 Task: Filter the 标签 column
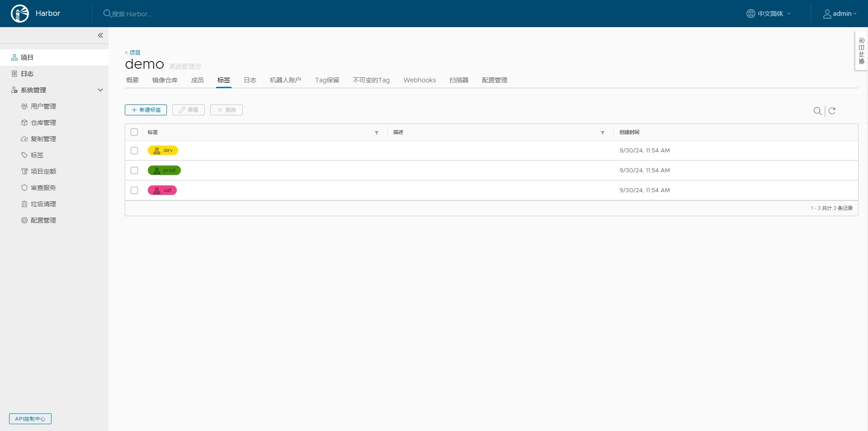[377, 133]
